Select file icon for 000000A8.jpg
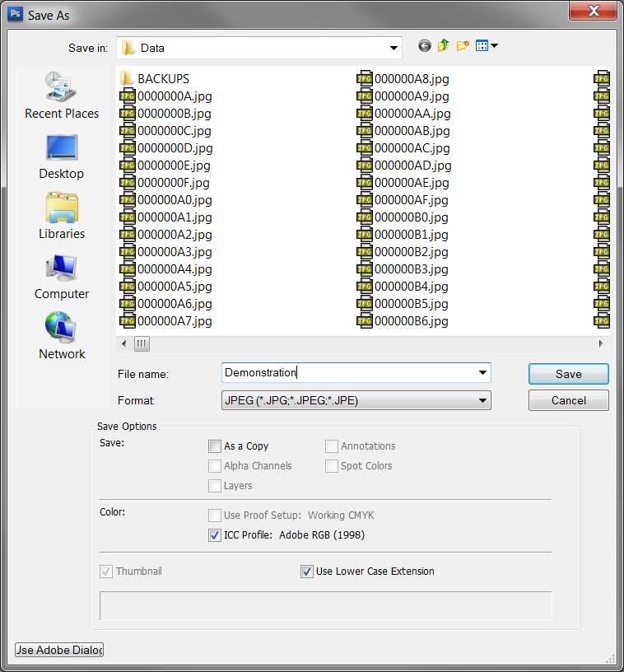The height and width of the screenshot is (672, 624). click(x=365, y=79)
